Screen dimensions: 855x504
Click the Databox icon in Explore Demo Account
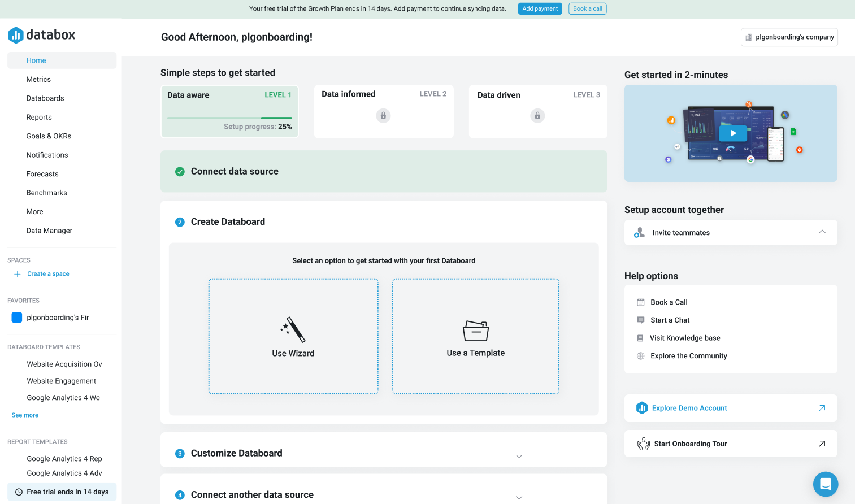tap(642, 408)
